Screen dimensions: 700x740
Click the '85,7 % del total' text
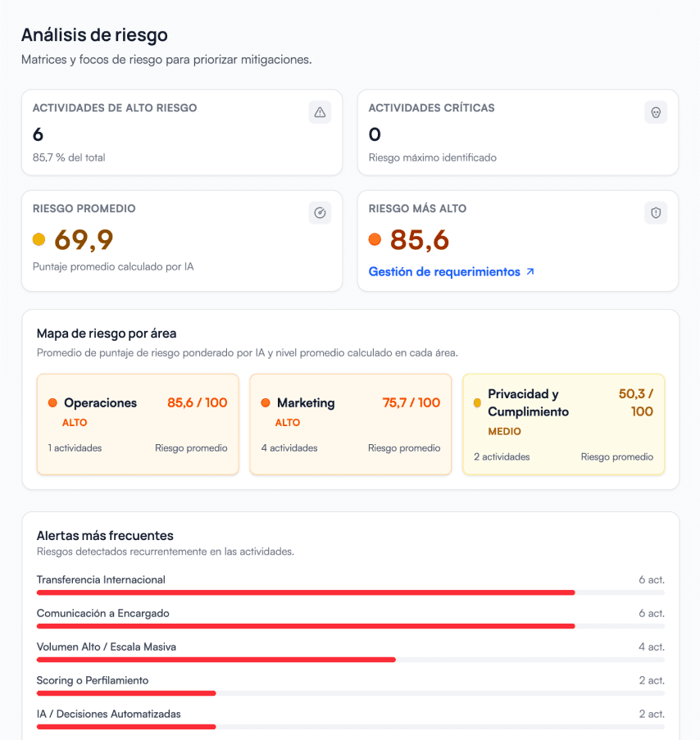click(69, 157)
